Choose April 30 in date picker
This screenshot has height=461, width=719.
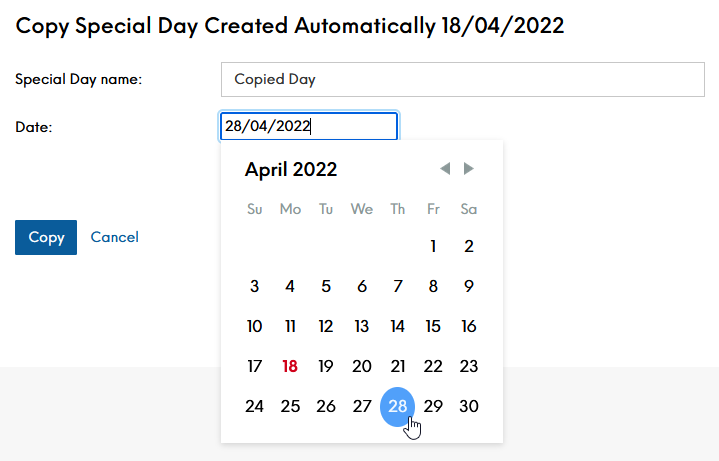coord(469,406)
